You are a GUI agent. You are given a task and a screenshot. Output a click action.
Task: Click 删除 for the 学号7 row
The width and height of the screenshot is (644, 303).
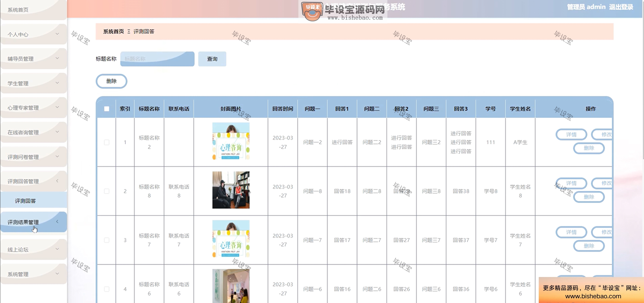coord(589,246)
